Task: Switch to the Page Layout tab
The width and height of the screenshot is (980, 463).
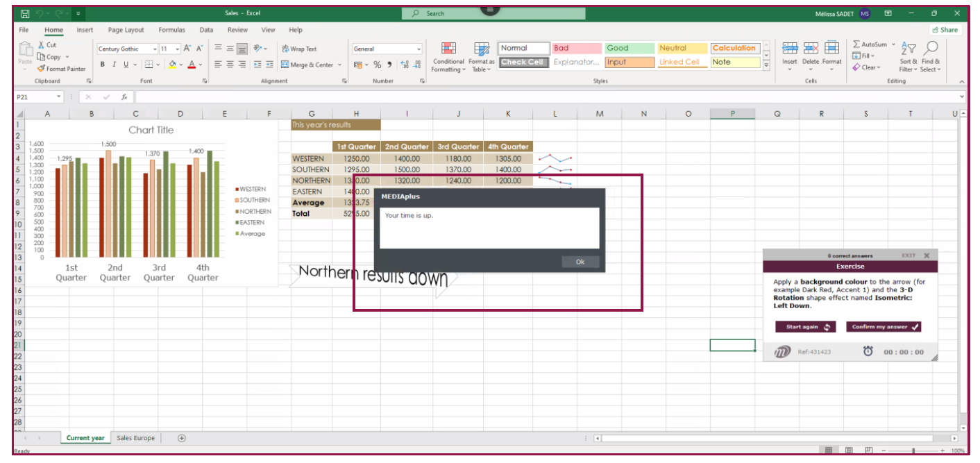Action: click(x=126, y=30)
